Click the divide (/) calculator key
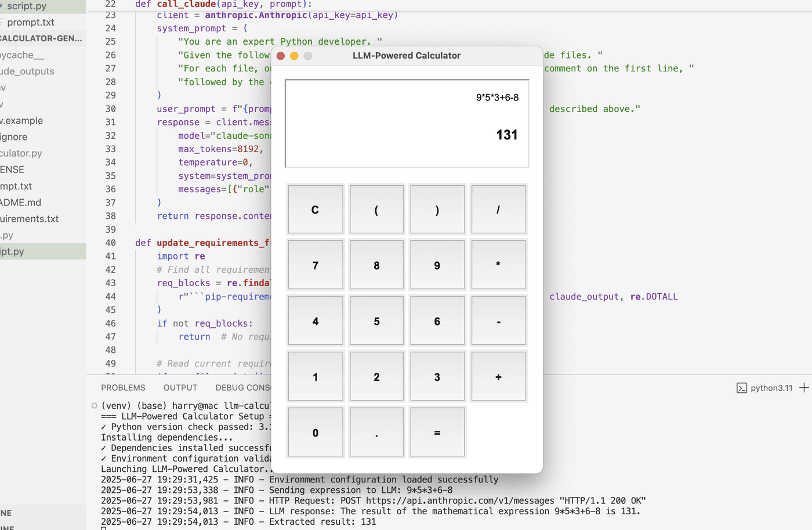This screenshot has width=812, height=530. coord(498,210)
